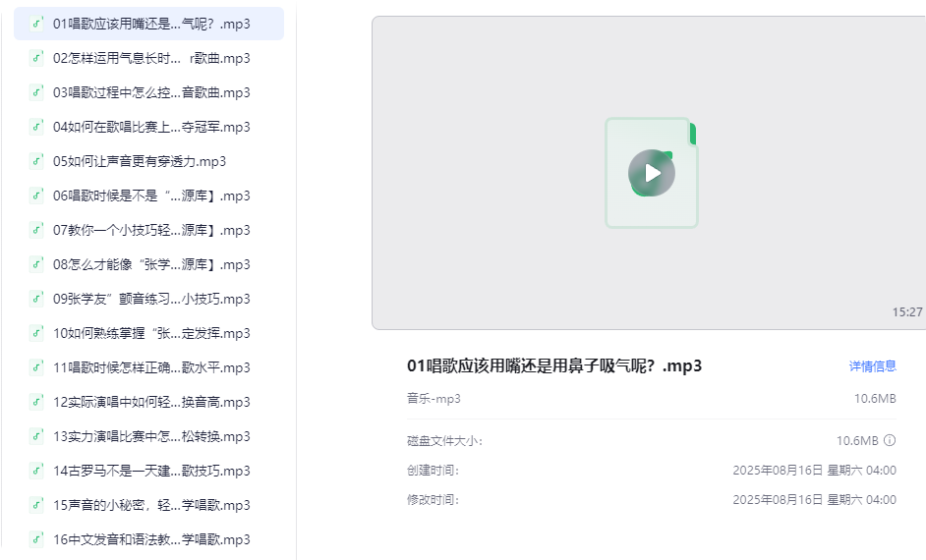
Task: Select file name 15声音的小秘密,轻...学唱歌.mp3
Action: point(151,505)
